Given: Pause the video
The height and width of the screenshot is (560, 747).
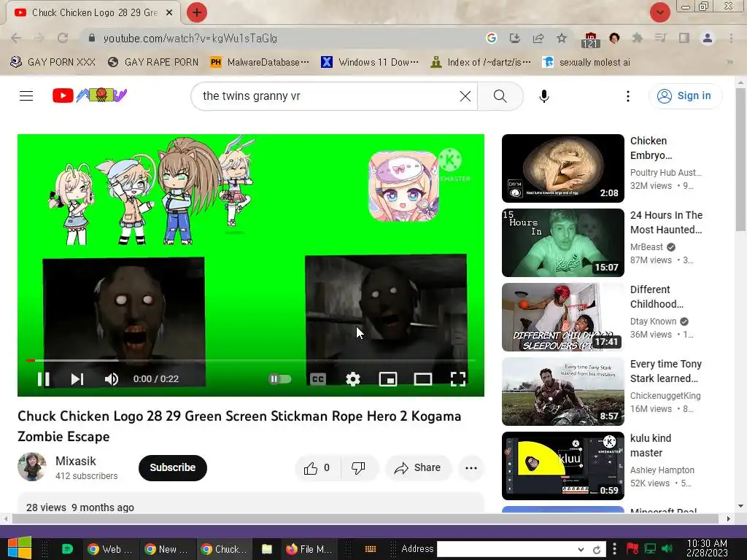Looking at the screenshot, I should [x=43, y=379].
